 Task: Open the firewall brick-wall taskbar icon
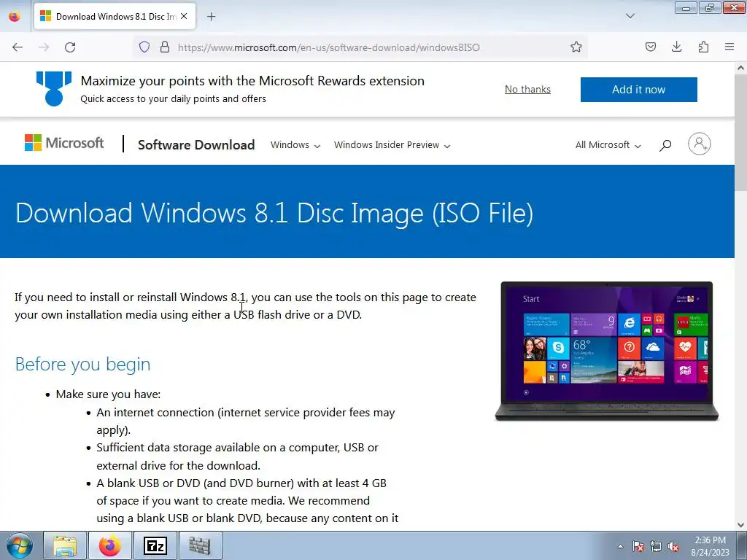(x=200, y=545)
